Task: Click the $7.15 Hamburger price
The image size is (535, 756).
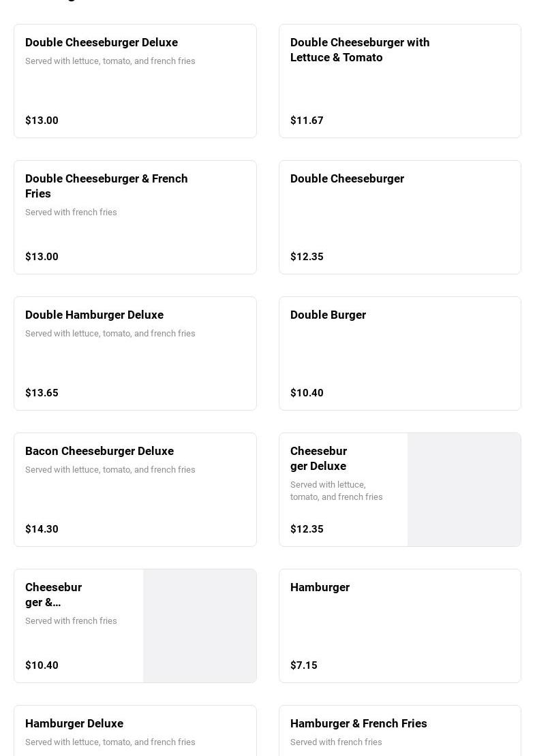Action: point(304,665)
